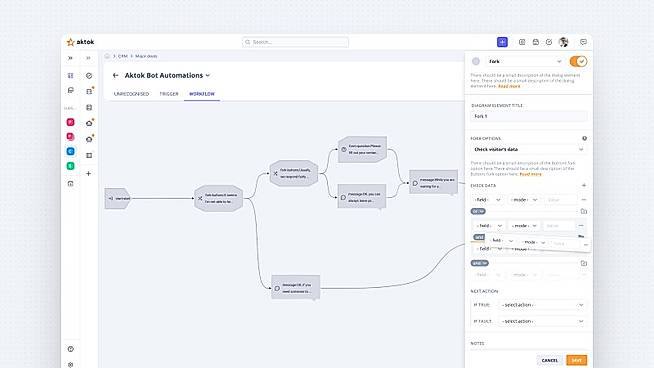Select the Form question node
The height and width of the screenshot is (368, 654).
(362, 149)
